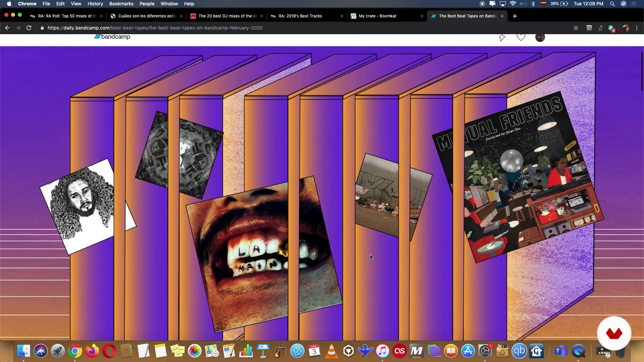Open the Wi-Fi status menu
This screenshot has height=362, width=644.
(x=513, y=4)
